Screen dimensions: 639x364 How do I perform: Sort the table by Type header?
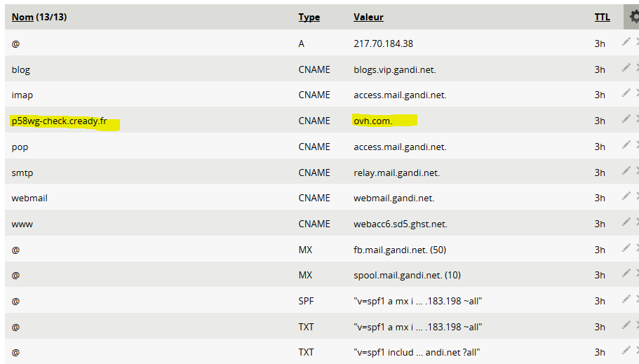pyautogui.click(x=309, y=18)
